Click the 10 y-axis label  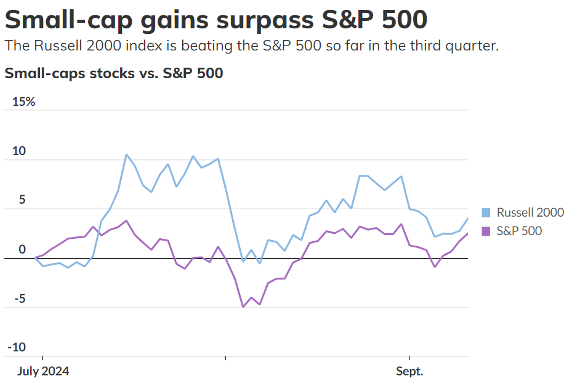click(19, 151)
